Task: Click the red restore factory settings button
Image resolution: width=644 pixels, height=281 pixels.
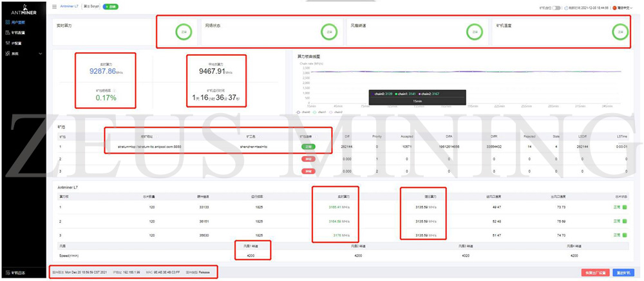Action: pos(596,273)
